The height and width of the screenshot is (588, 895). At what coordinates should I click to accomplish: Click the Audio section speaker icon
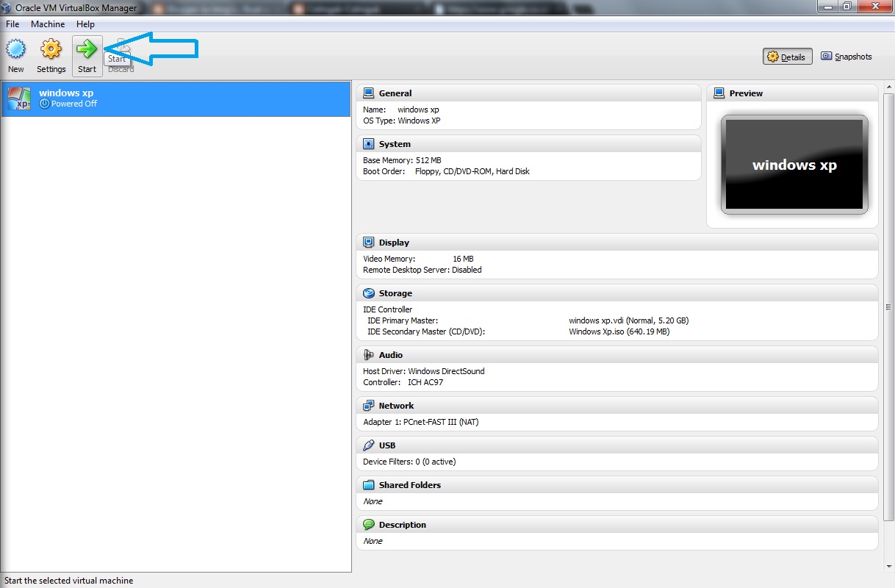(369, 355)
